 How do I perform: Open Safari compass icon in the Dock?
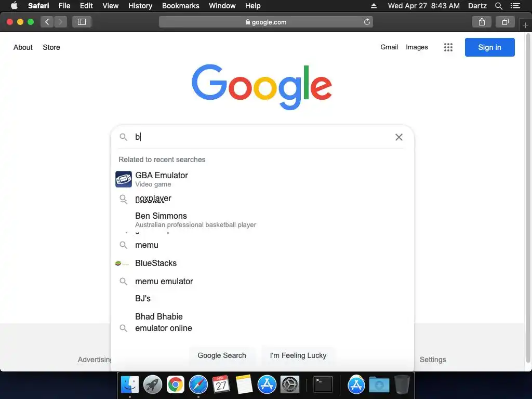(198, 385)
